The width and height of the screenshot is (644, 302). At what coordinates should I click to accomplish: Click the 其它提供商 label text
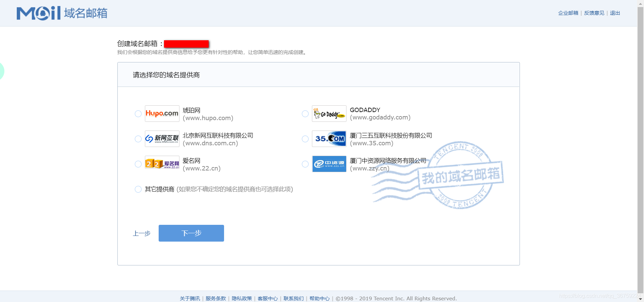click(x=160, y=189)
